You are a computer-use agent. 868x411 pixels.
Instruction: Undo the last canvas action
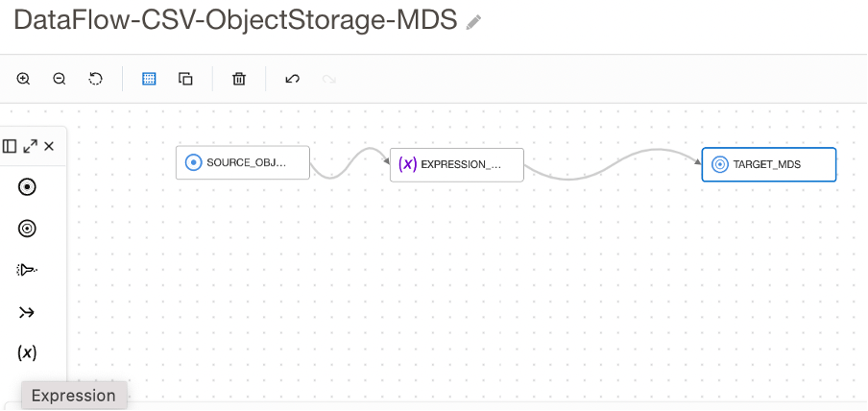(293, 79)
